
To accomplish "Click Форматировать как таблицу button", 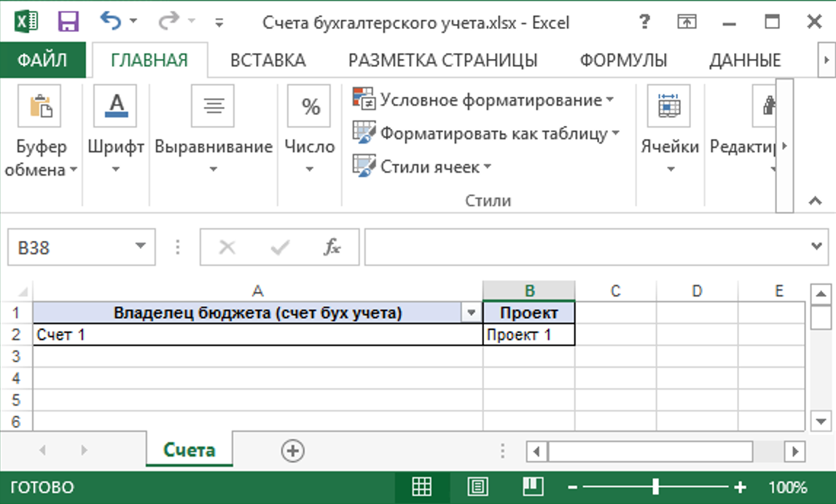I will coord(486,133).
